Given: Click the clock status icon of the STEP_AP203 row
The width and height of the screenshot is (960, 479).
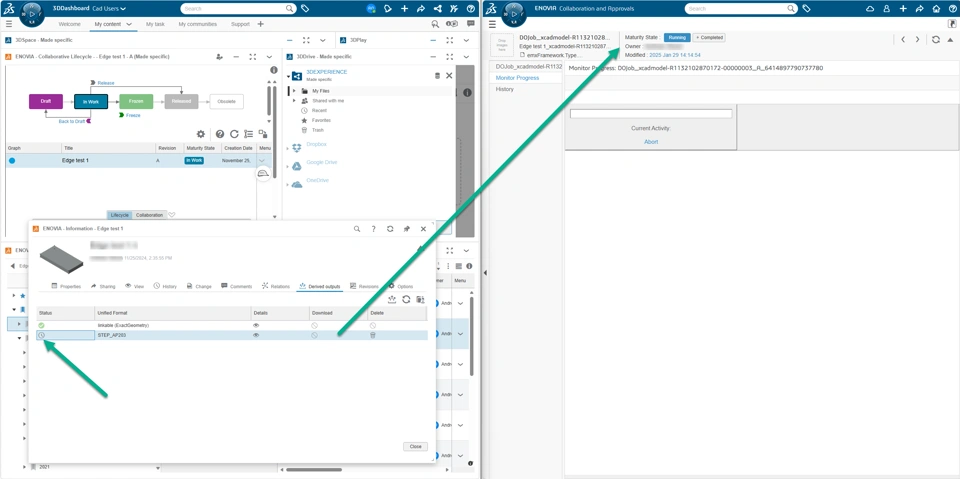Looking at the screenshot, I should point(41,335).
